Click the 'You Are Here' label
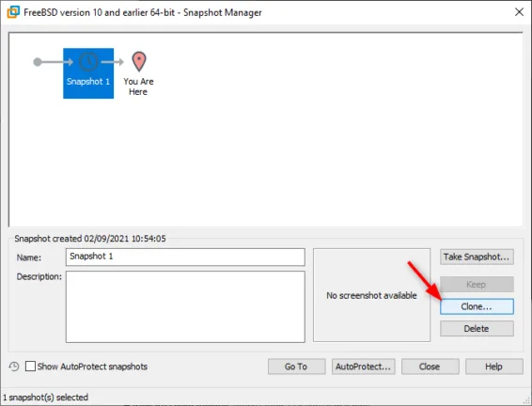The image size is (532, 406). tap(138, 86)
